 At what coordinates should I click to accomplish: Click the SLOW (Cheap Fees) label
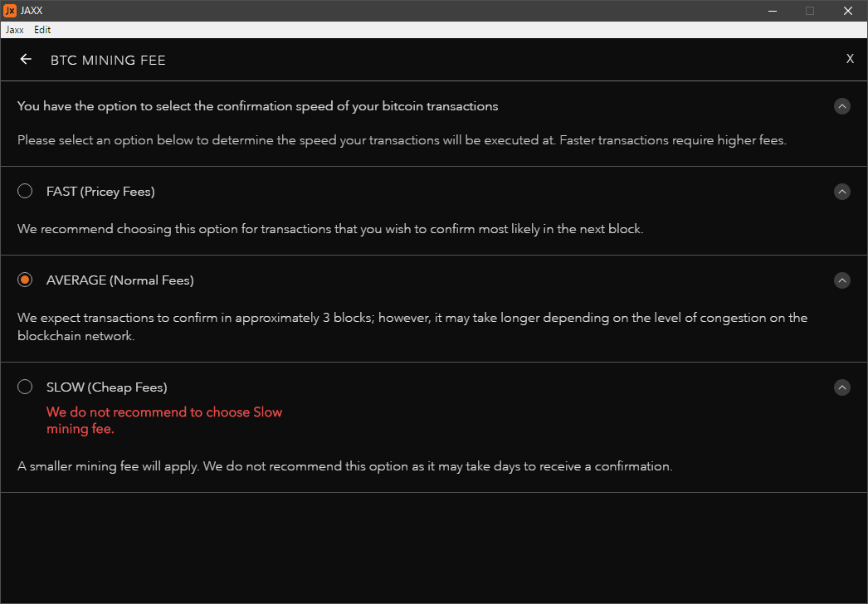[107, 387]
